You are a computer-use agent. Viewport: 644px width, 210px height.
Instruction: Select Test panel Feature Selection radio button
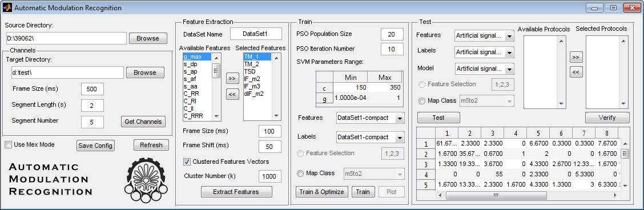click(422, 84)
